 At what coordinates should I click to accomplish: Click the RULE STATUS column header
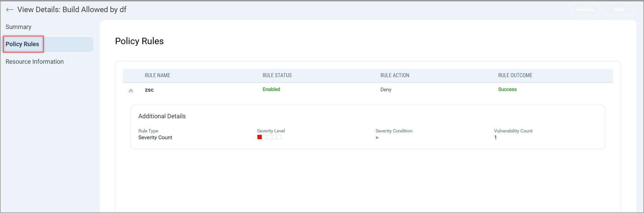tap(277, 75)
